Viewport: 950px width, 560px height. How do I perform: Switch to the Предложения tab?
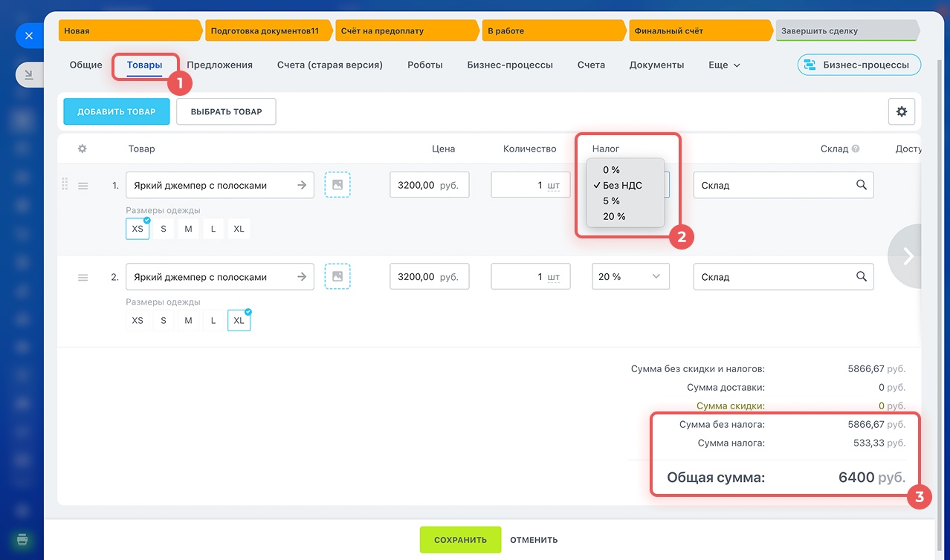tap(219, 65)
